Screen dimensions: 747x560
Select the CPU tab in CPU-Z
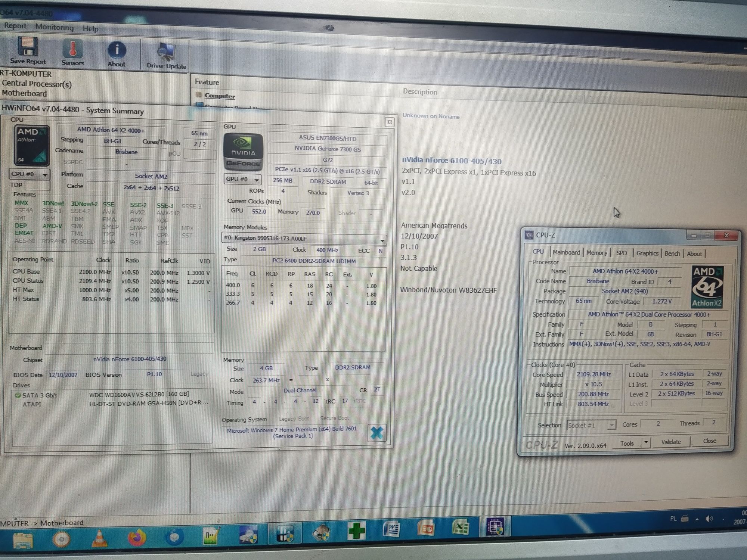pos(538,252)
